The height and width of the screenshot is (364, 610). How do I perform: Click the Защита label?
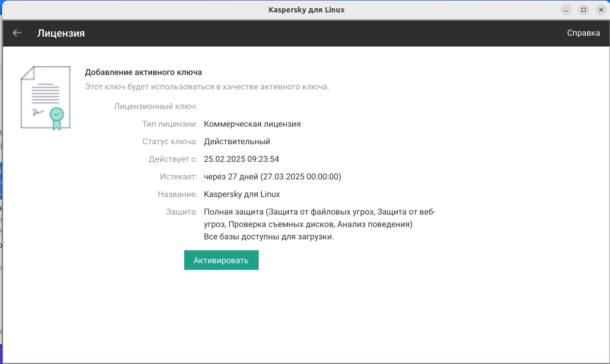[x=182, y=212]
